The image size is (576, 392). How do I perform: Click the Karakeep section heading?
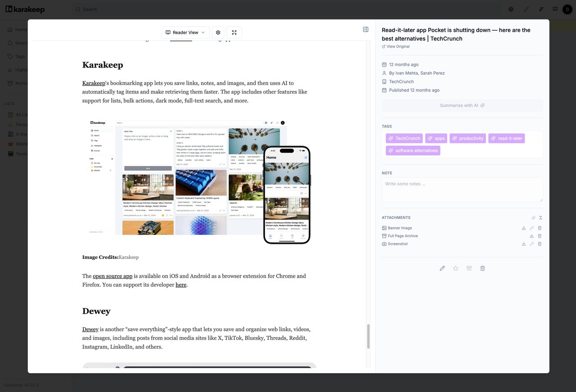[x=103, y=65]
